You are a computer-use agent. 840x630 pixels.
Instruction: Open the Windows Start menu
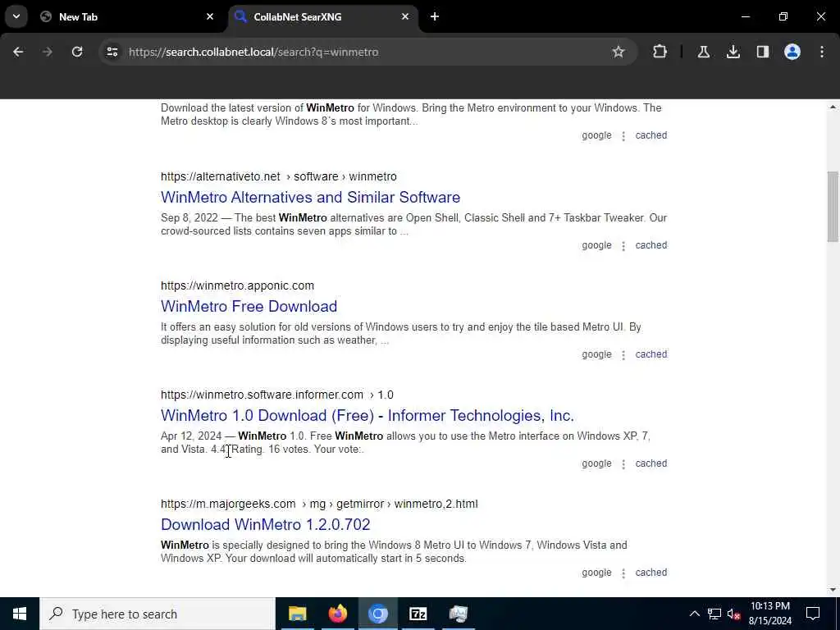[x=20, y=614]
